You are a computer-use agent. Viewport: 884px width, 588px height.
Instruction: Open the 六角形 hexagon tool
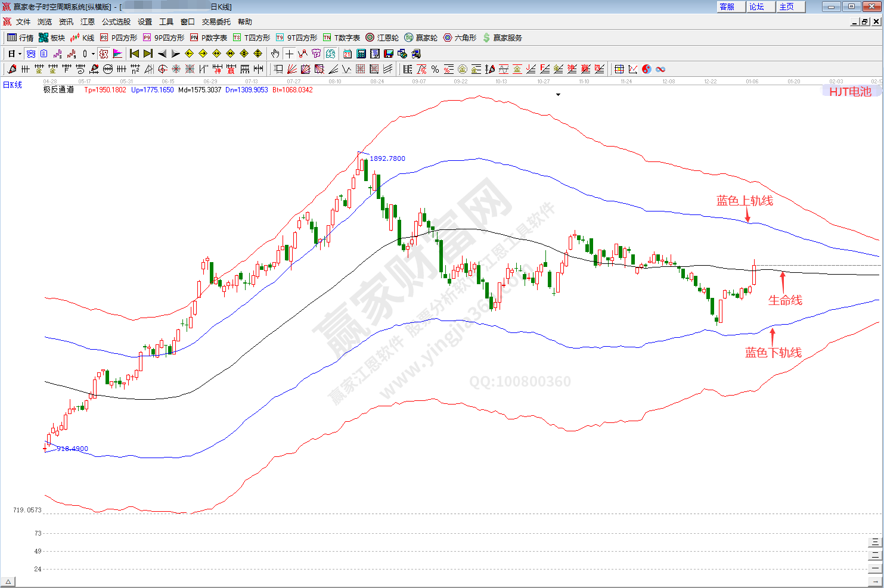pyautogui.click(x=460, y=38)
